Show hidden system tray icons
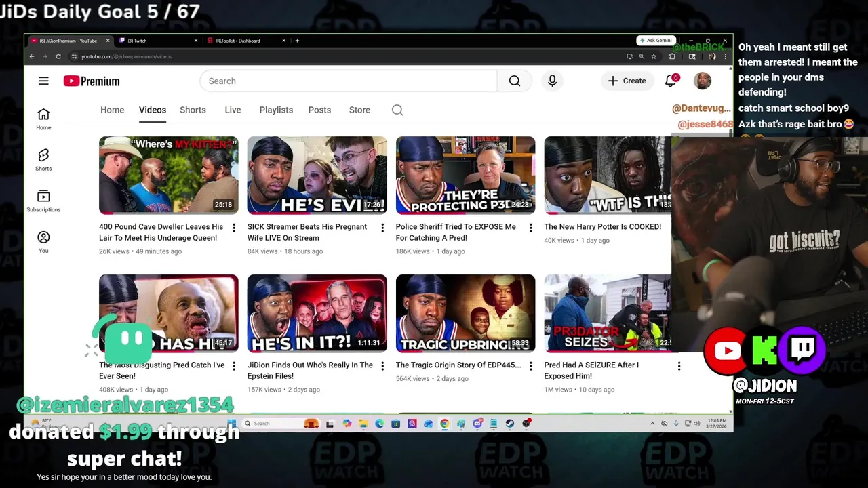Image resolution: width=868 pixels, height=488 pixels. (652, 424)
